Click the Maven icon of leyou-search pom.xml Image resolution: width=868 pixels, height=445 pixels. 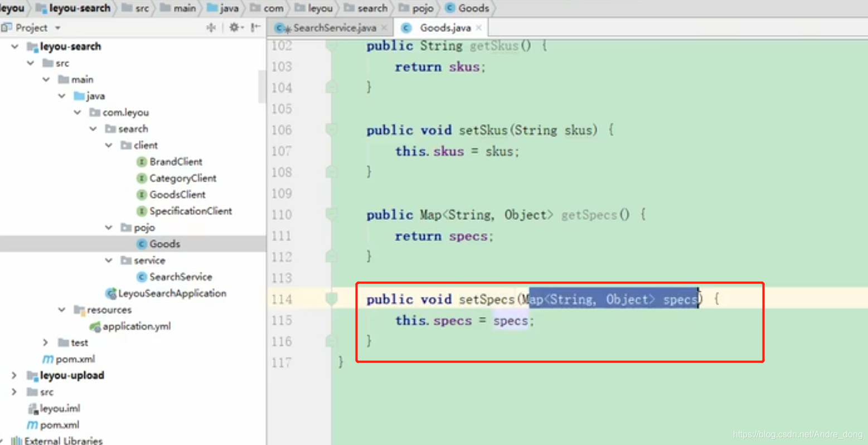[x=48, y=359]
